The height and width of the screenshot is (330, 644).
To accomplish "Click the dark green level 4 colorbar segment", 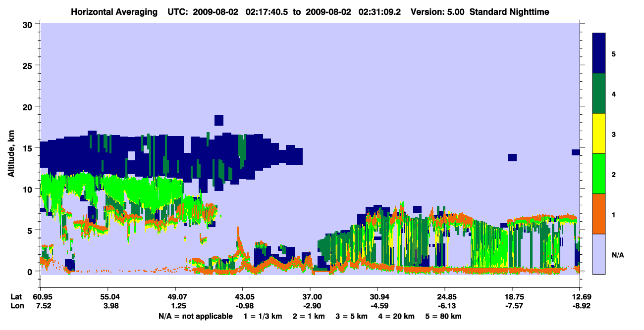I will click(599, 94).
